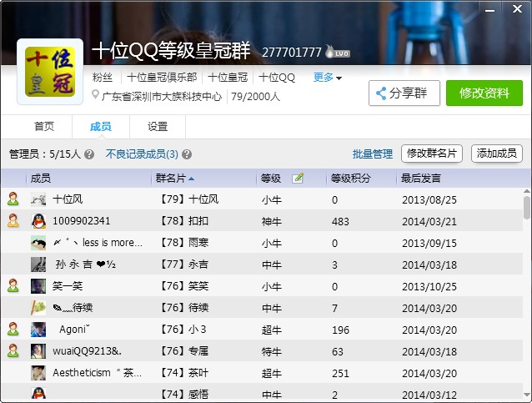Sort by 群名片 column header

point(175,179)
